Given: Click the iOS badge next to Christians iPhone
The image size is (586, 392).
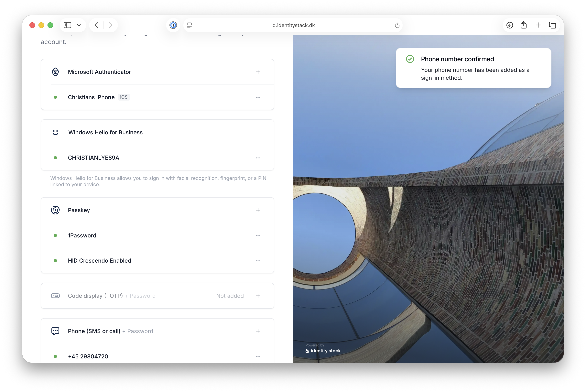Looking at the screenshot, I should tap(124, 97).
